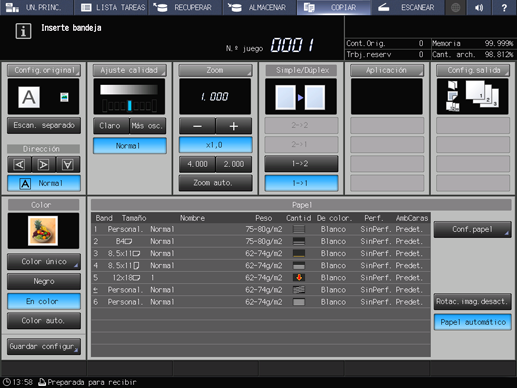Select tray 1 Personal. paper row
This screenshot has height=388, width=517.
261,229
